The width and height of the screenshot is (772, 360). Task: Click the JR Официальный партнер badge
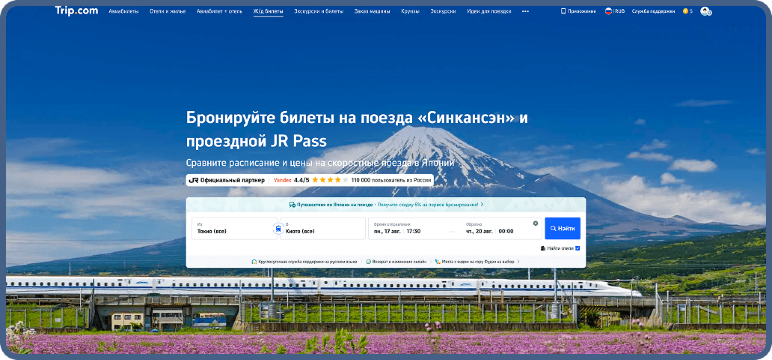(x=226, y=180)
